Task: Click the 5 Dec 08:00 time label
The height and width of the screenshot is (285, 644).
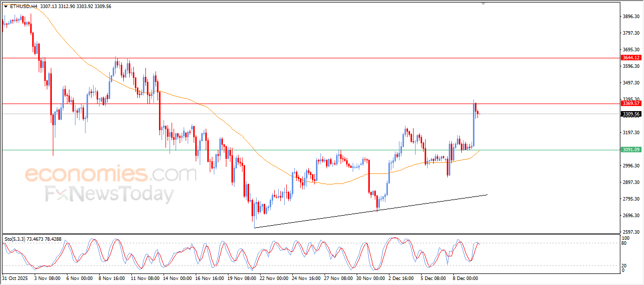Action: 434,277
